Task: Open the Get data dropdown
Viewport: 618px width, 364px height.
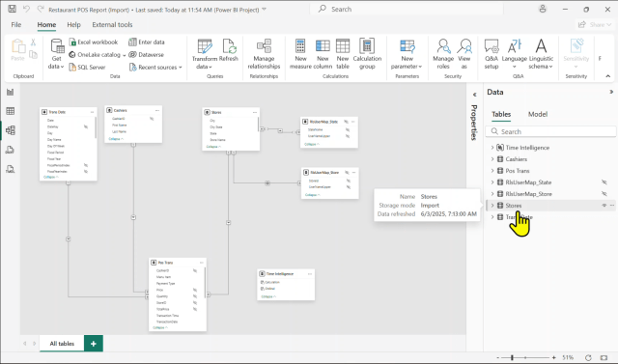Action: point(56,54)
